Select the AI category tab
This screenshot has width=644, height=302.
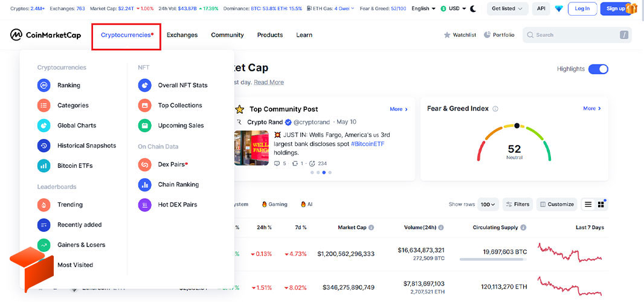pos(306,204)
